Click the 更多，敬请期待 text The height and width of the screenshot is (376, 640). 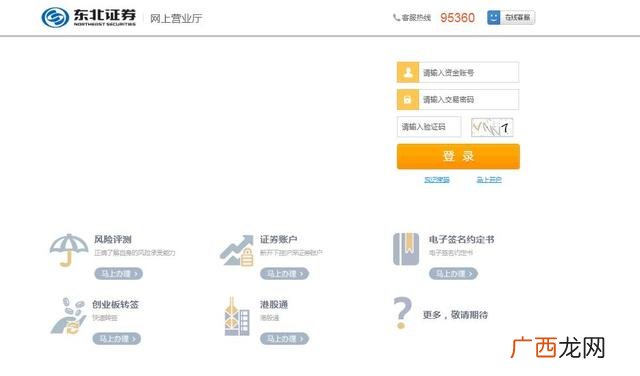point(456,315)
